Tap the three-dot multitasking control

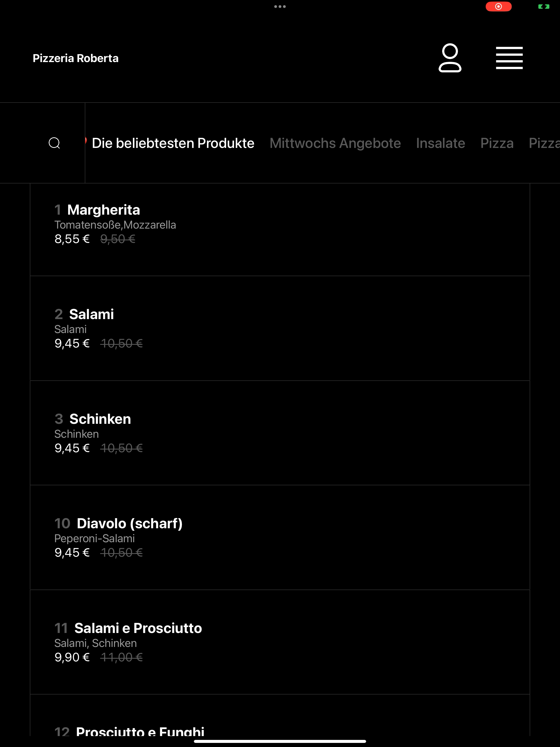tap(280, 6)
